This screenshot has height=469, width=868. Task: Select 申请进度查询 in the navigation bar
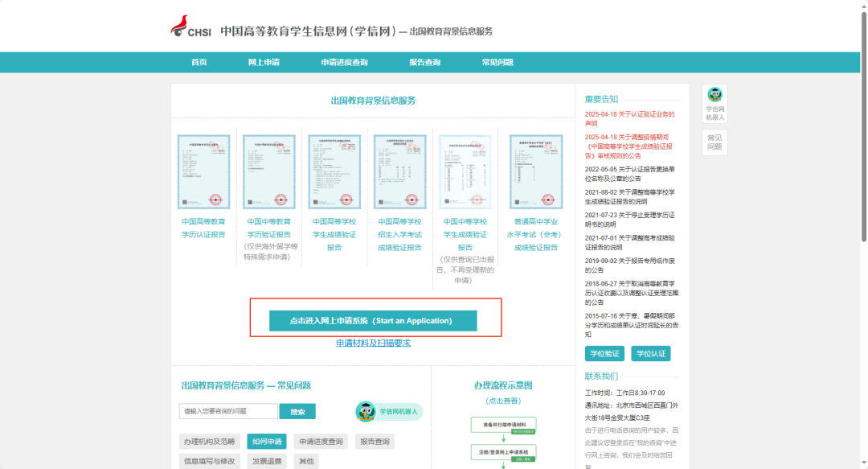pyautogui.click(x=344, y=62)
